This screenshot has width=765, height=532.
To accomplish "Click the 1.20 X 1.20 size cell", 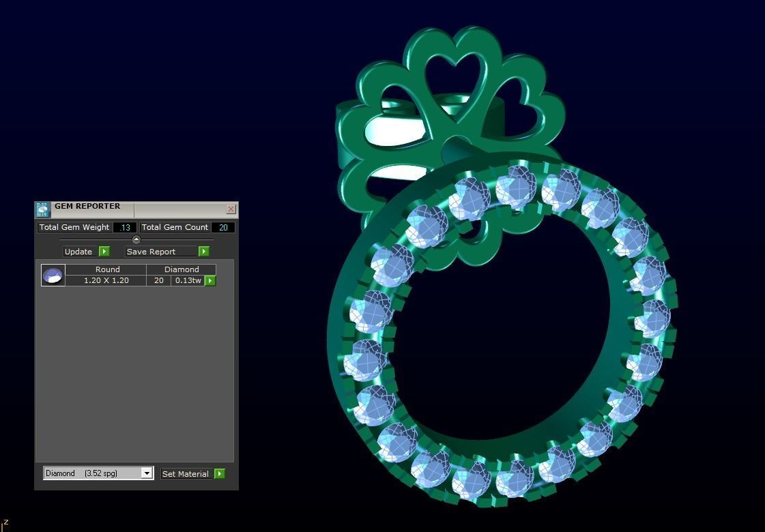I will coord(106,280).
